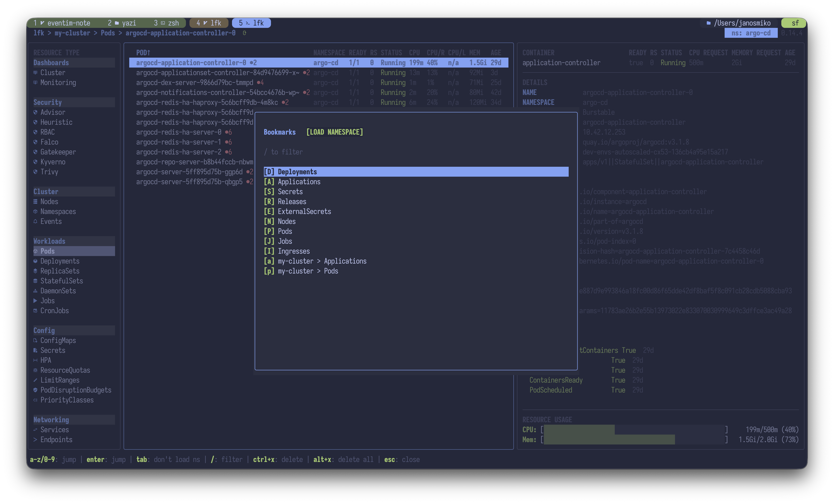Click the esc: close hint in footer

pyautogui.click(x=402, y=460)
